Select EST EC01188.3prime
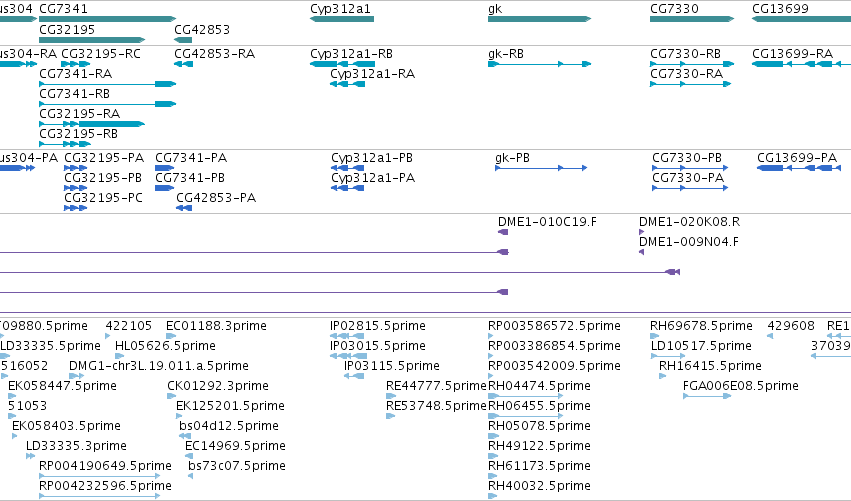This screenshot has width=851, height=501. (171, 336)
